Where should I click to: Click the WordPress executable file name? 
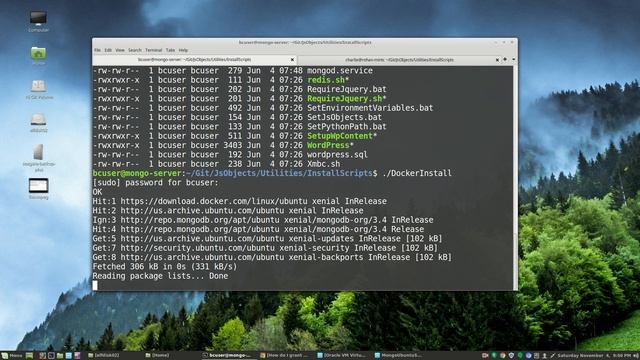[x=330, y=145]
